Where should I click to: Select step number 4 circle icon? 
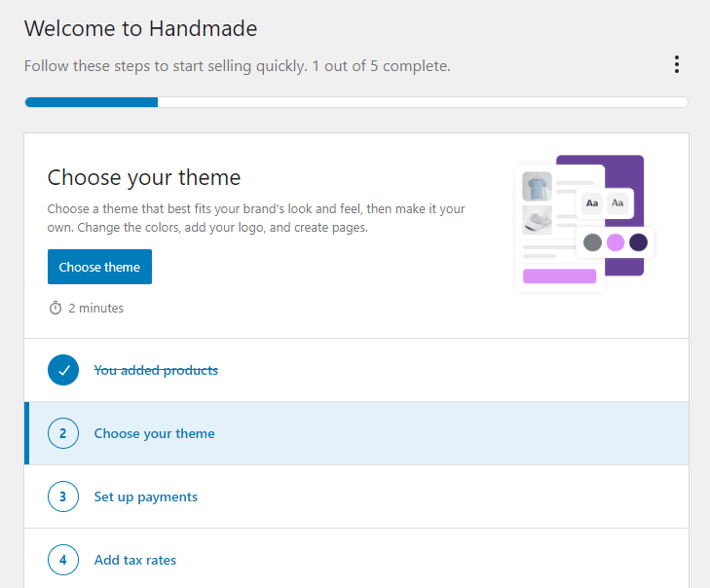(63, 560)
